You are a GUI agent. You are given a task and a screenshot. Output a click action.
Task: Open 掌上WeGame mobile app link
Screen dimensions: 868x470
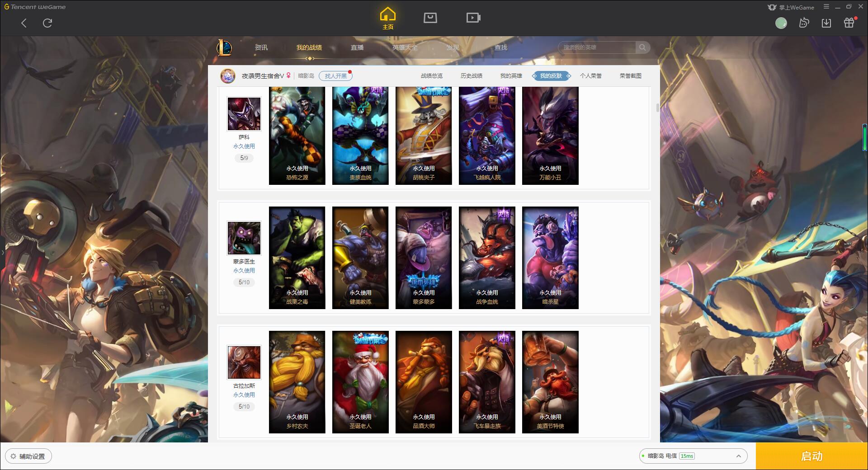point(791,7)
